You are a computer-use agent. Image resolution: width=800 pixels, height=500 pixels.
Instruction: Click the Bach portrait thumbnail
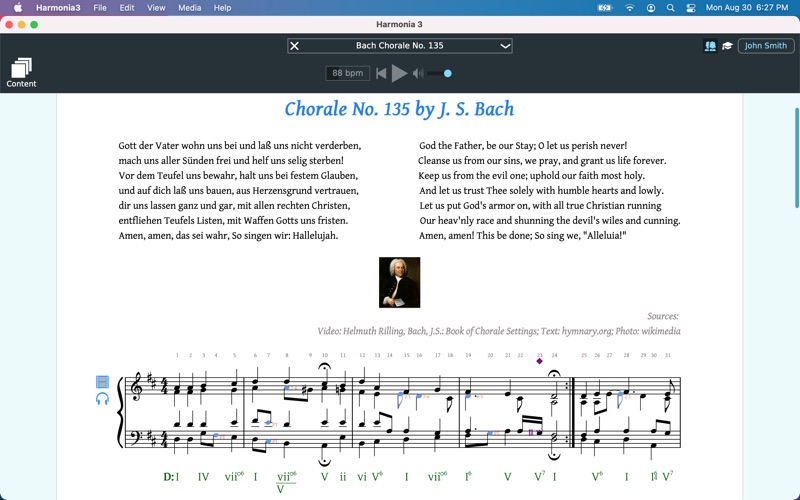tap(399, 282)
